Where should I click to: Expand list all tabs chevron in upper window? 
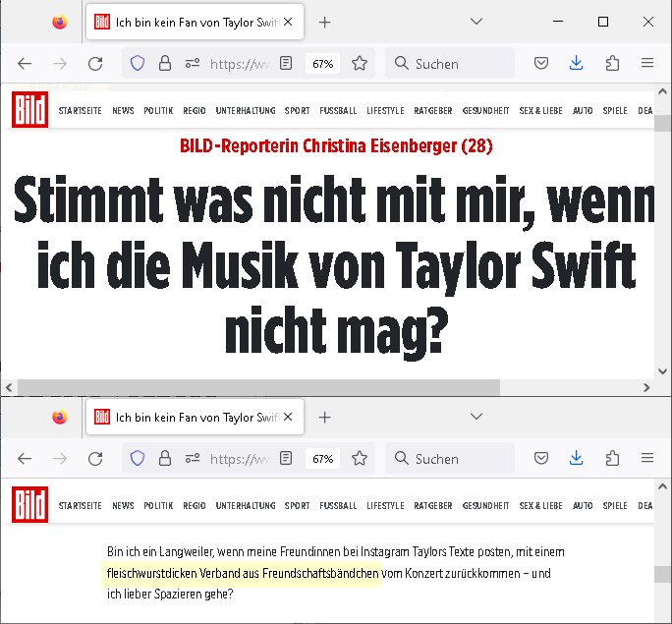coord(476,21)
